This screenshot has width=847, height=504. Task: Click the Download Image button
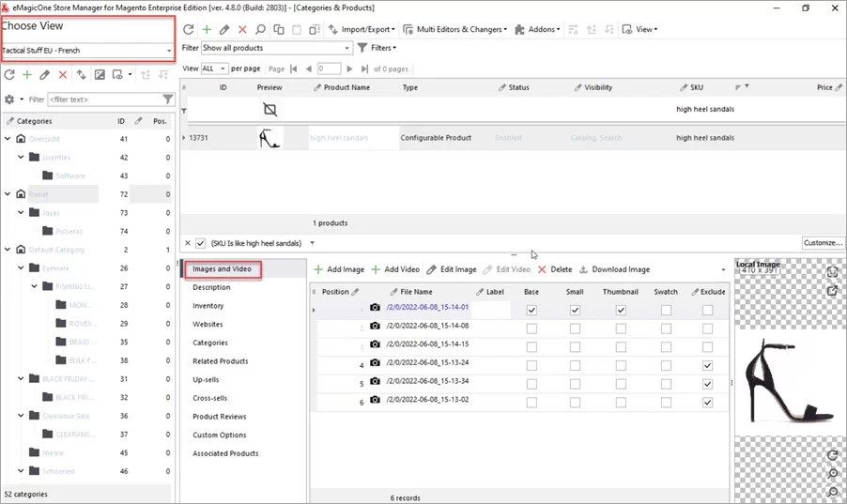click(614, 269)
